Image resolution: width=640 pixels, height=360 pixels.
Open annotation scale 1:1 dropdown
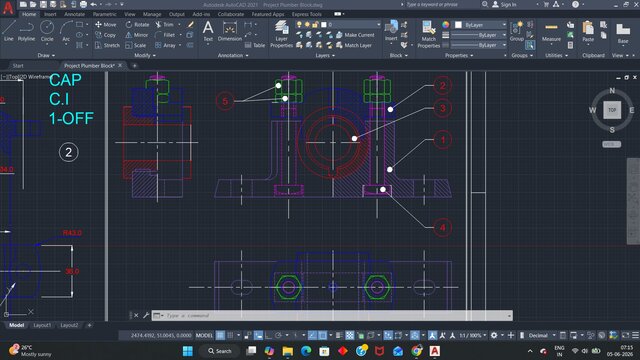(473, 335)
